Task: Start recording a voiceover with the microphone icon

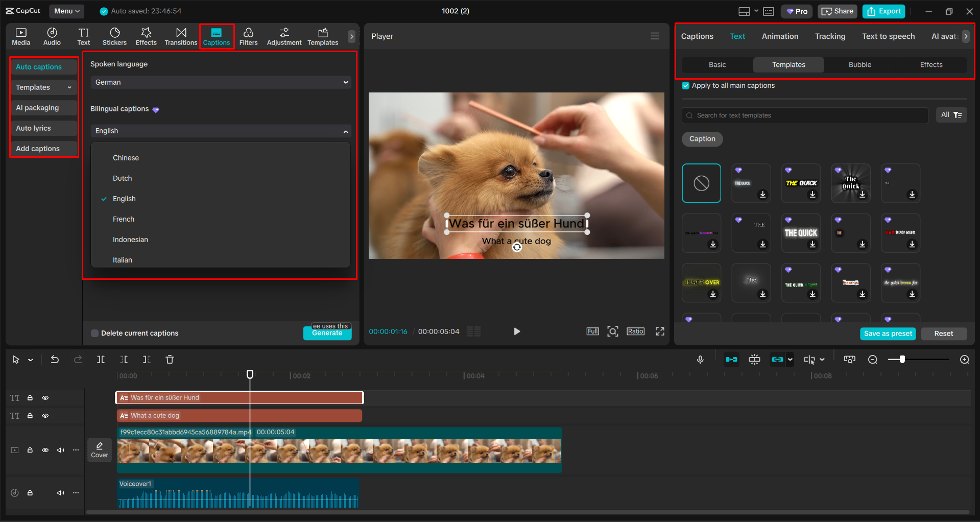Action: point(700,359)
